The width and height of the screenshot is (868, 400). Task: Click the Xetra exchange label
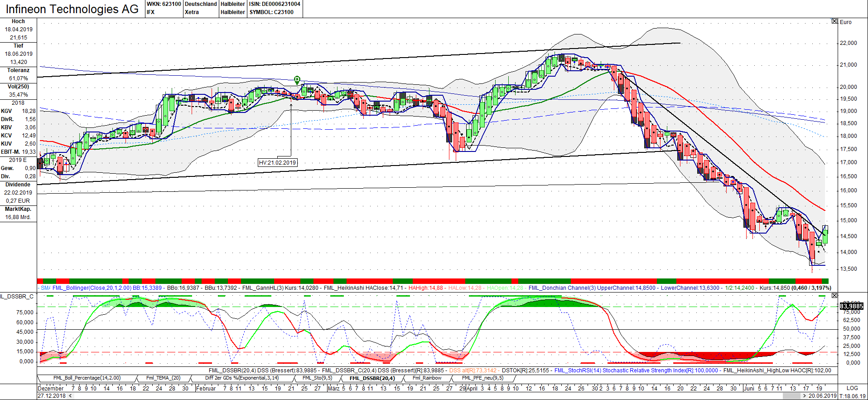[192, 12]
